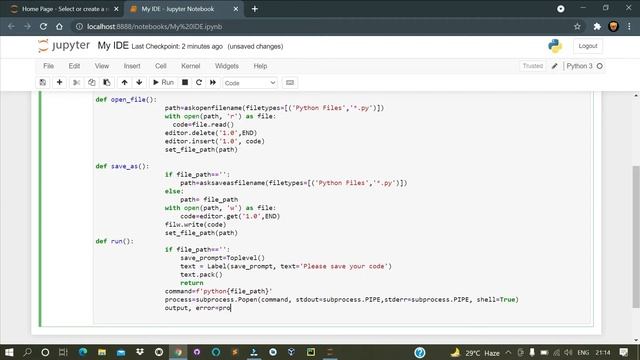640x360 pixels.
Task: Click the weather widget 29°C Haze
Action: coord(475,353)
